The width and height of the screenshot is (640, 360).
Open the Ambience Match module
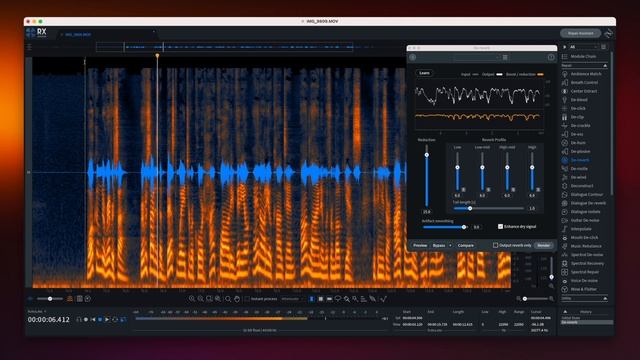click(582, 74)
